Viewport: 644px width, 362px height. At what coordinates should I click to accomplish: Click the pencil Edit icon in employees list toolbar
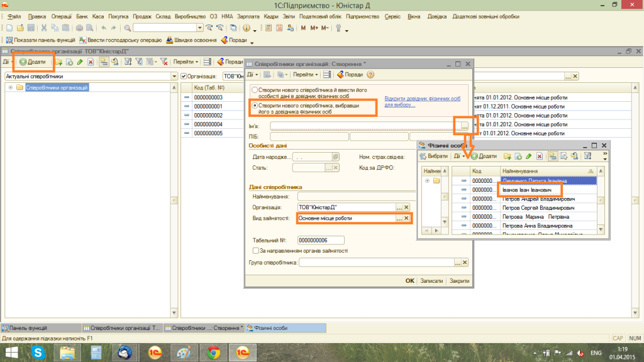click(x=80, y=62)
